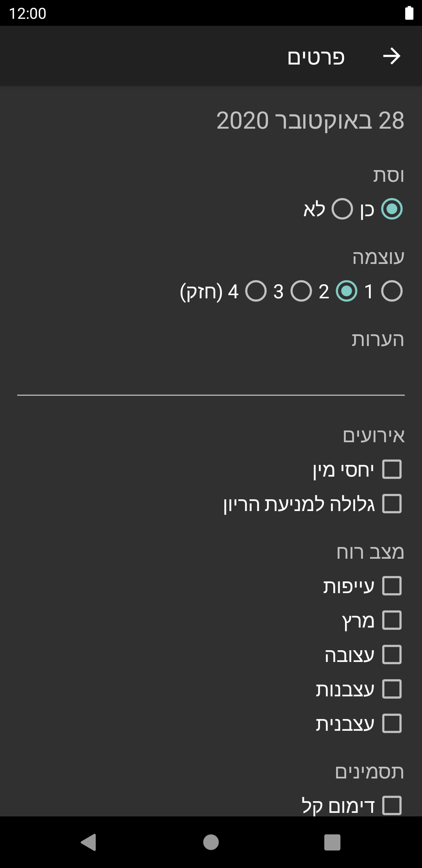422x868 pixels.
Task: Select the 'עצבנית' mood checkbox
Action: (x=392, y=723)
